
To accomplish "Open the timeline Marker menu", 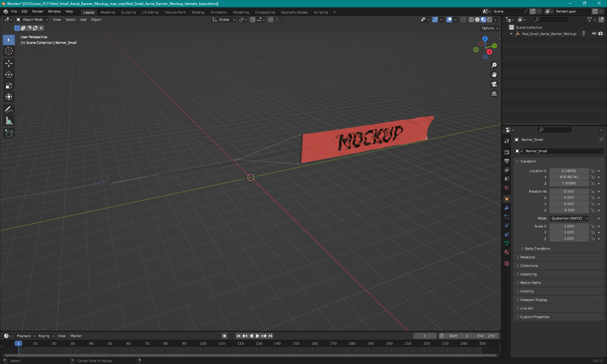I will click(76, 336).
